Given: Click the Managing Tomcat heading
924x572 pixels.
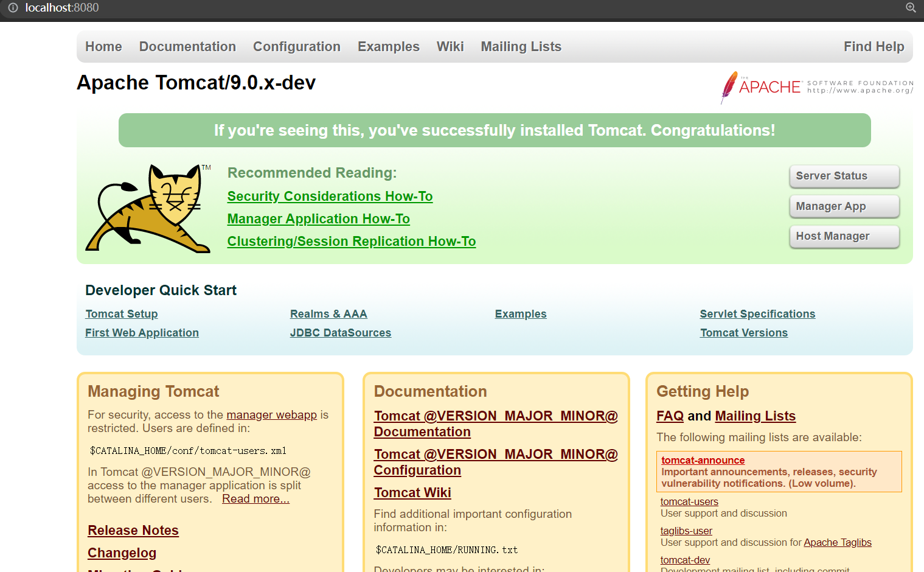Looking at the screenshot, I should click(x=153, y=392).
